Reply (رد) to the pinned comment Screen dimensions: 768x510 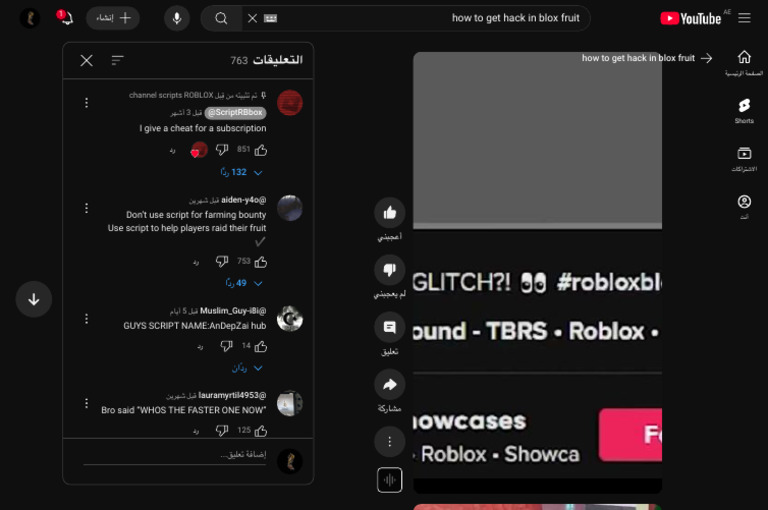pos(172,150)
